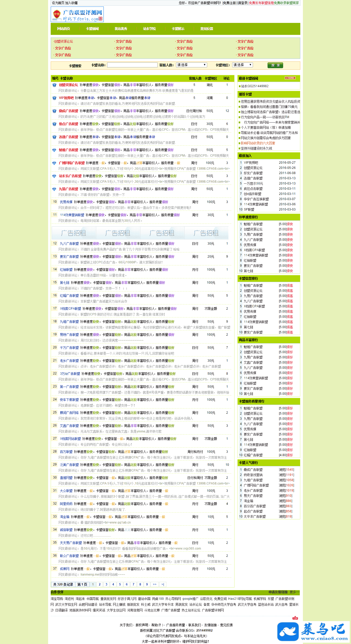Open 意见反馈 in the green navigation bar
The height and width of the screenshot is (644, 351).
pyautogui.click(x=207, y=29)
